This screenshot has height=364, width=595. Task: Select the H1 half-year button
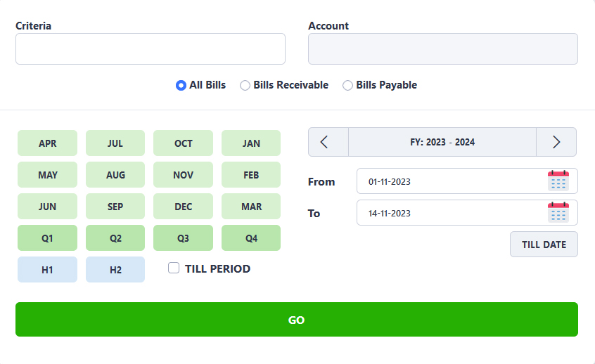coord(47,270)
